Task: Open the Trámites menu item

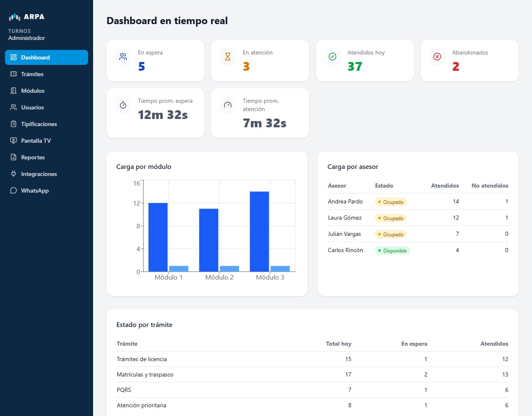Action: [x=47, y=74]
